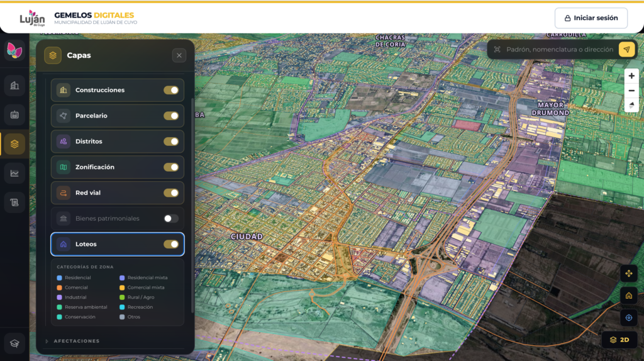Screen dimensions: 644x361
Task: Zoom in on the map
Action: click(631, 76)
